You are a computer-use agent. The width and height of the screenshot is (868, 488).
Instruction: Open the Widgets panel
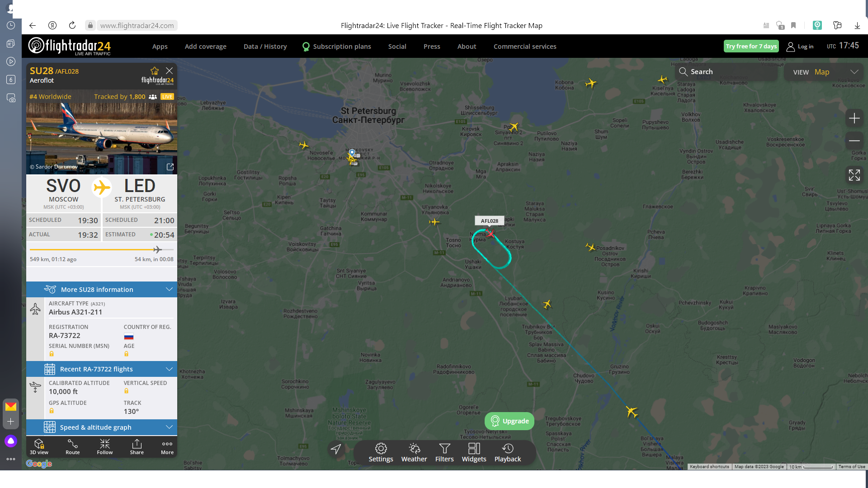pos(474,453)
